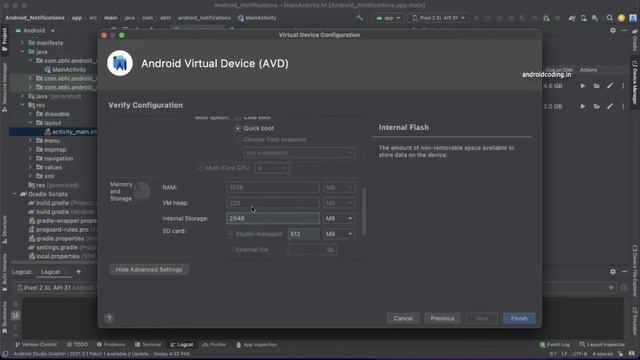This screenshot has height=360, width=640.
Task: Open the SD card size unit dropdown
Action: coord(339,234)
